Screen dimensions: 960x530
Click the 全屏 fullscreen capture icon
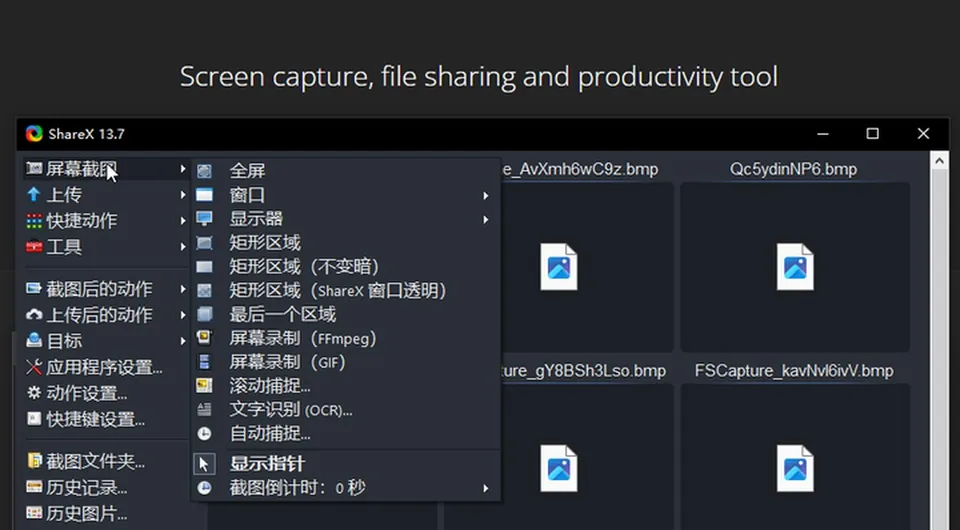(x=204, y=171)
